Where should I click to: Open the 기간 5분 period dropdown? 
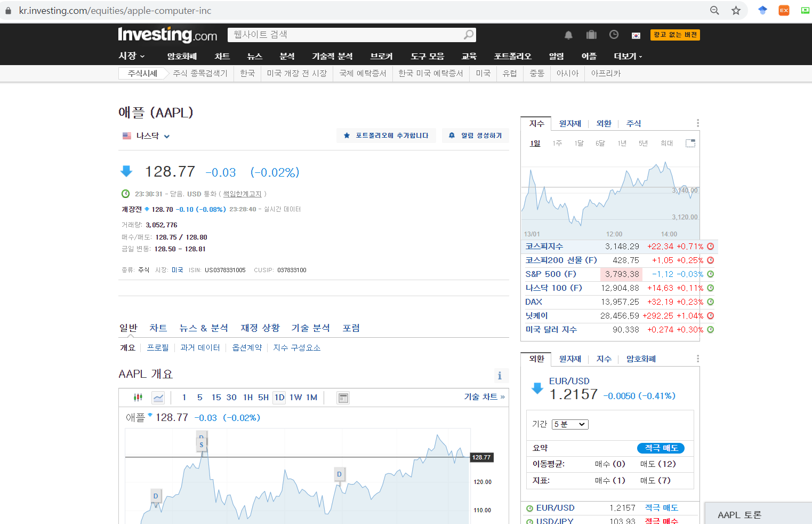pyautogui.click(x=570, y=424)
